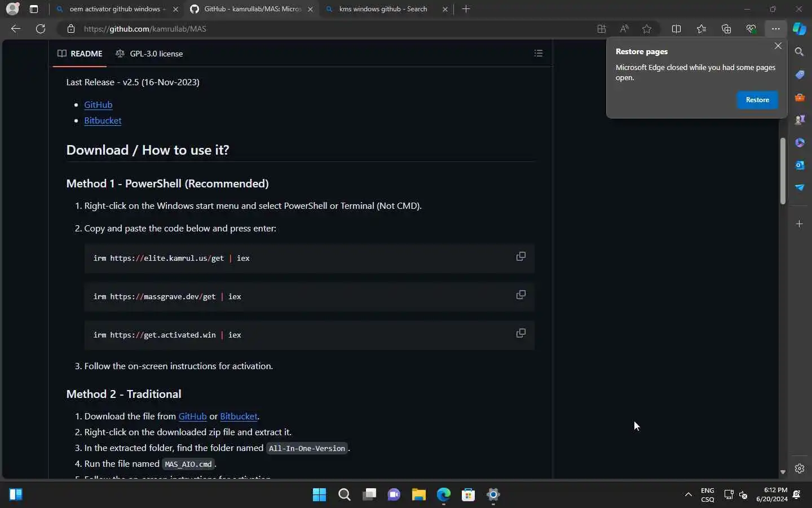This screenshot has height=508, width=812.
Task: Click the 'All-In-One-Version' folder name
Action: 307,448
